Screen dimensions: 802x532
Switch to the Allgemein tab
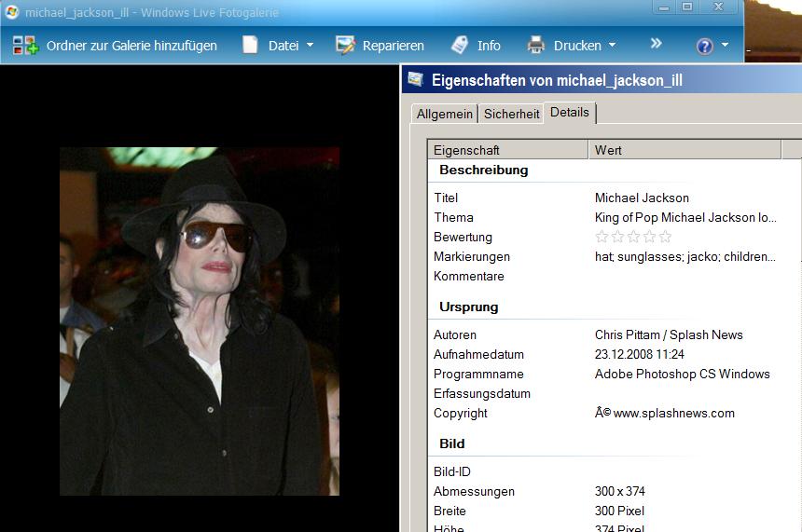(x=444, y=114)
